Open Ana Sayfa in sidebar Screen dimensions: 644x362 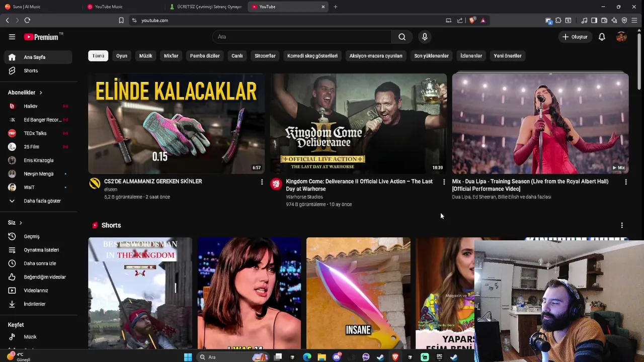coord(38,57)
